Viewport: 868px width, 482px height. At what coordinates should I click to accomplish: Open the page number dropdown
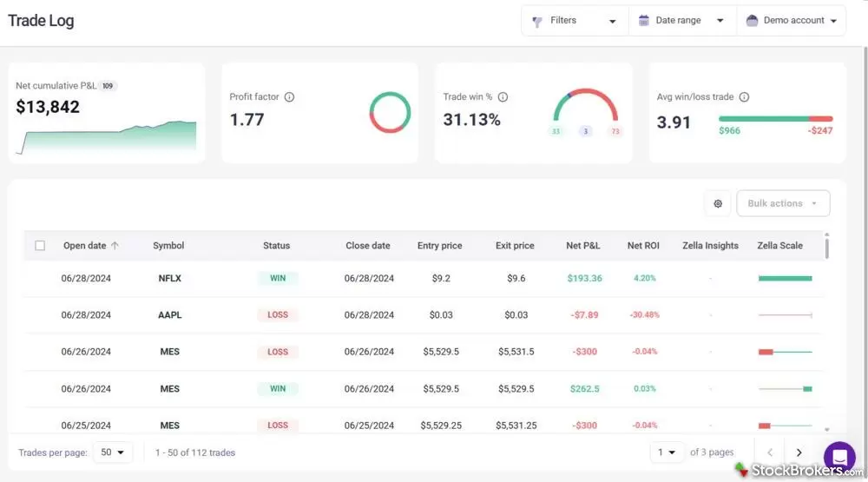[x=666, y=452]
